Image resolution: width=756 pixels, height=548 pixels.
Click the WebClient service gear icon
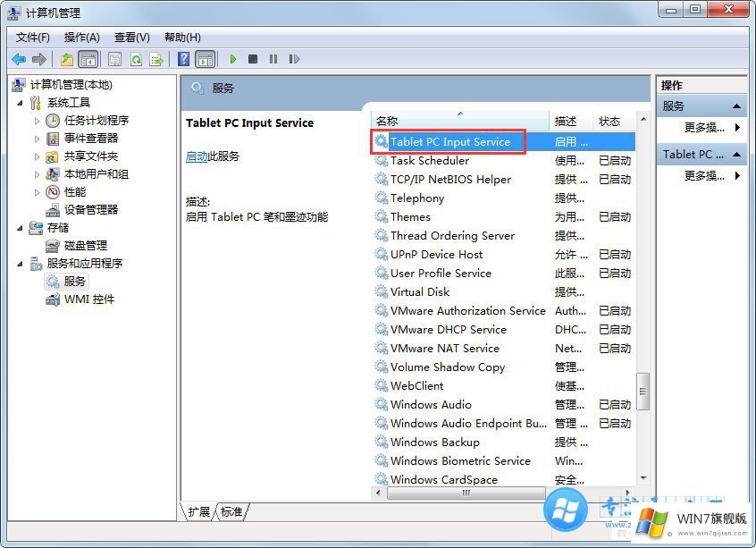382,385
